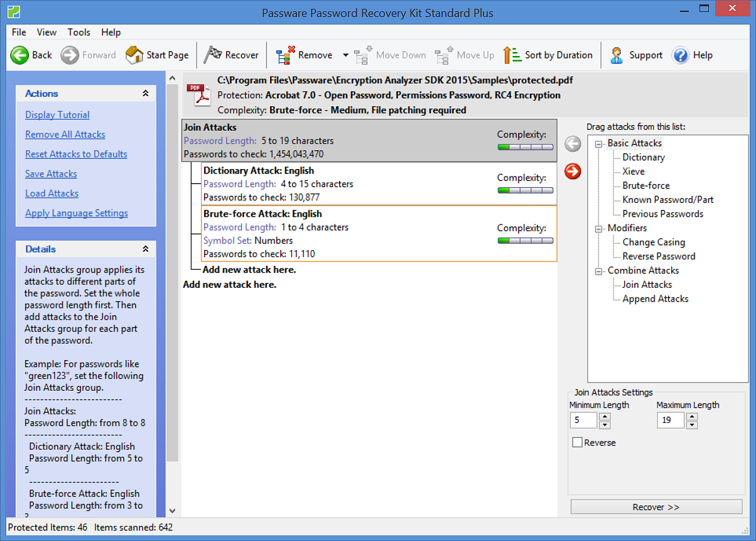Click the Basic Attacks tree label
756x541 pixels.
635,143
